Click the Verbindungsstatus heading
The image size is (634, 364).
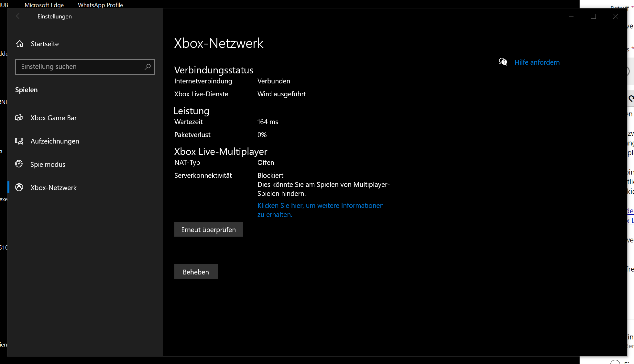(214, 70)
